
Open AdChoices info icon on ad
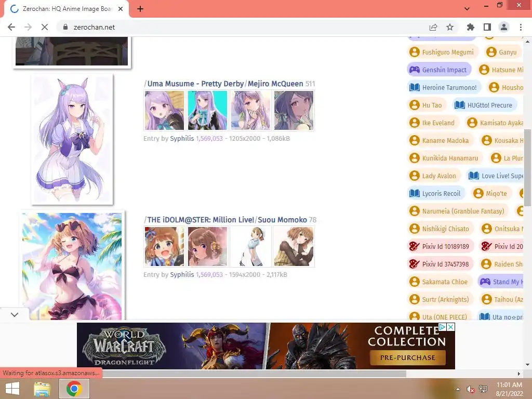tap(443, 327)
